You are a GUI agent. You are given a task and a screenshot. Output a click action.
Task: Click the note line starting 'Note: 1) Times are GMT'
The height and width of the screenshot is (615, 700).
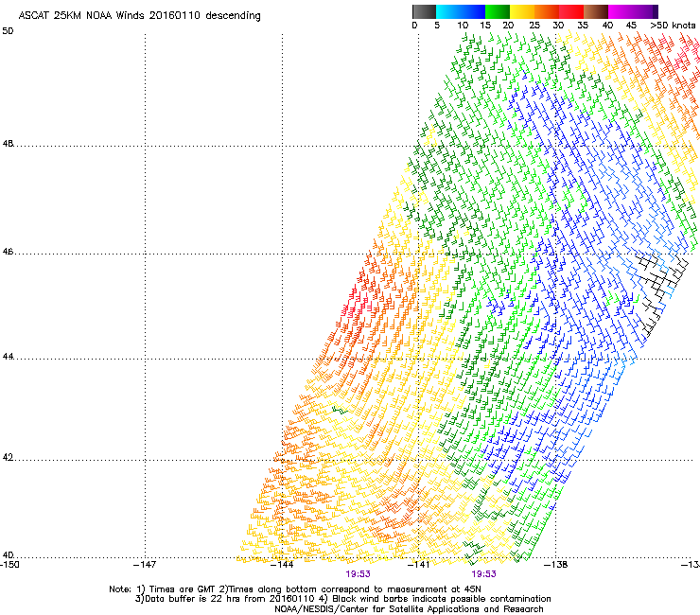tap(295, 589)
